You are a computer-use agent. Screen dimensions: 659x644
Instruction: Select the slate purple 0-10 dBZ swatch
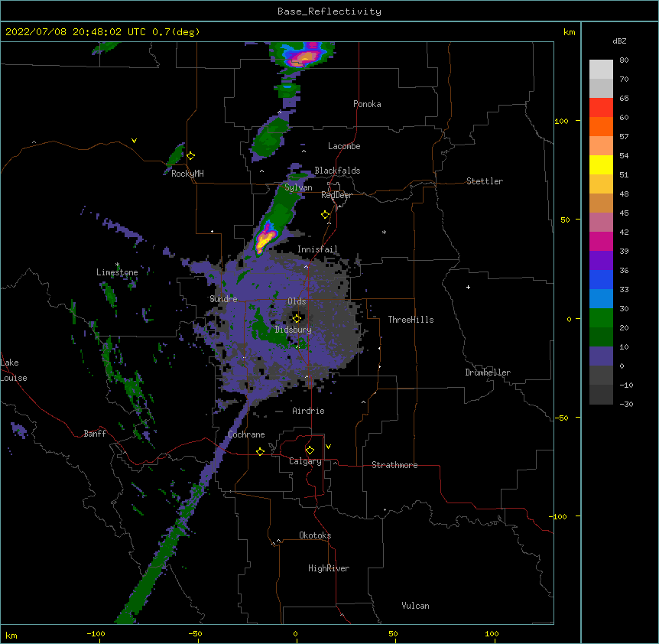pos(601,356)
